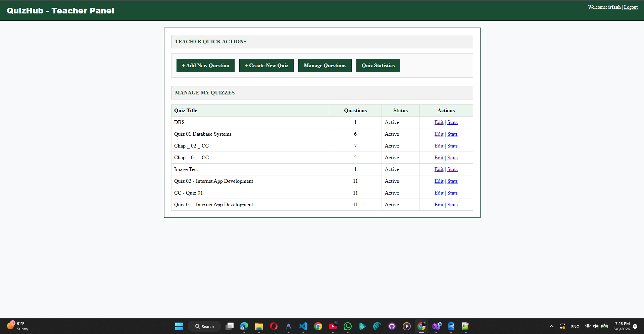View Stats for Quiz 01 - Internet App Development
644x334 pixels.
(x=452, y=205)
